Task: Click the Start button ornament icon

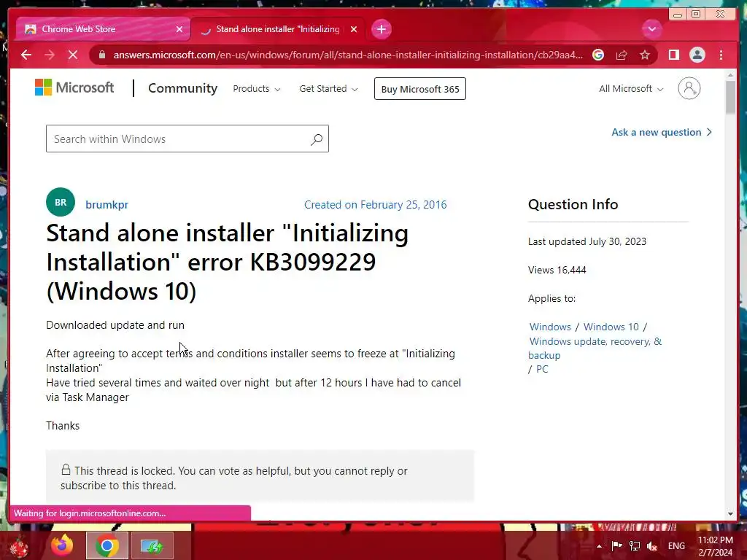Action: click(19, 546)
